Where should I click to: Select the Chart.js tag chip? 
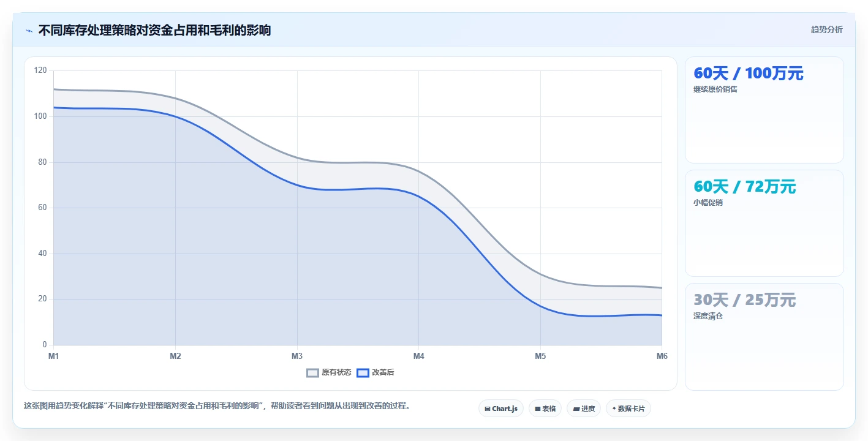(x=500, y=409)
